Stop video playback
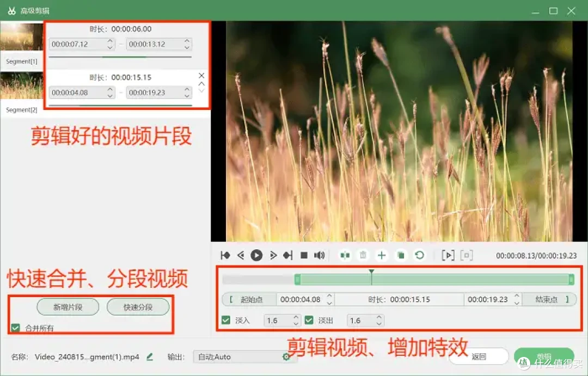 click(x=304, y=255)
